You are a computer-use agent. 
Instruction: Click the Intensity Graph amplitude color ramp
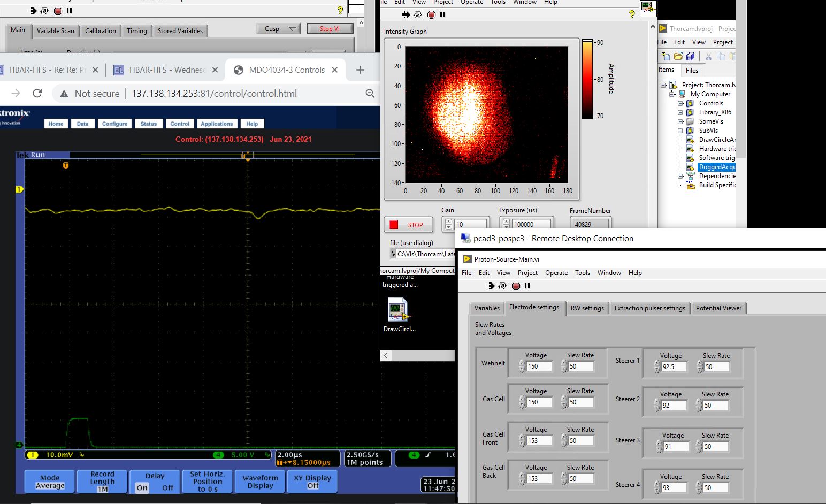pyautogui.click(x=587, y=79)
